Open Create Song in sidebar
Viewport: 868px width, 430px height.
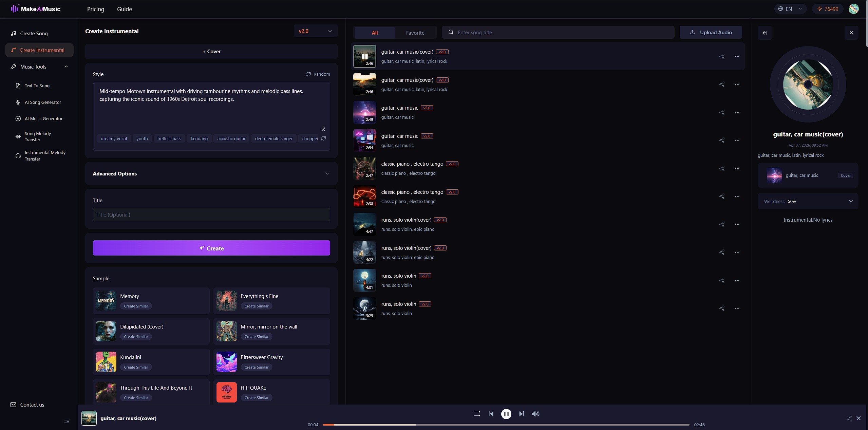tap(34, 33)
